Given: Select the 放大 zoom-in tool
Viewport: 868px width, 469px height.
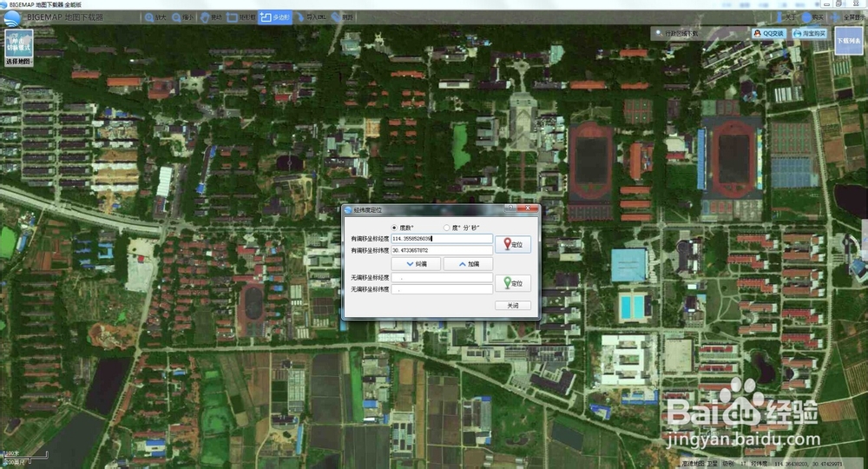Looking at the screenshot, I should (x=155, y=17).
